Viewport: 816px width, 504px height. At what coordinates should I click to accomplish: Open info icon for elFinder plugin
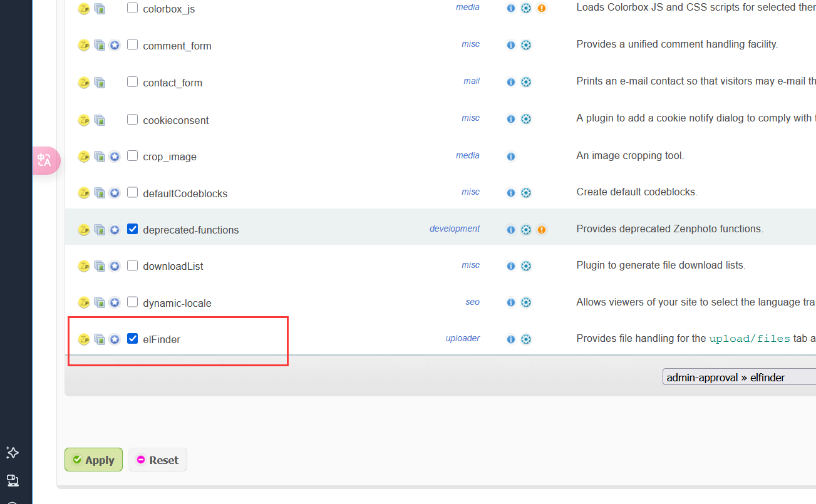(x=511, y=339)
